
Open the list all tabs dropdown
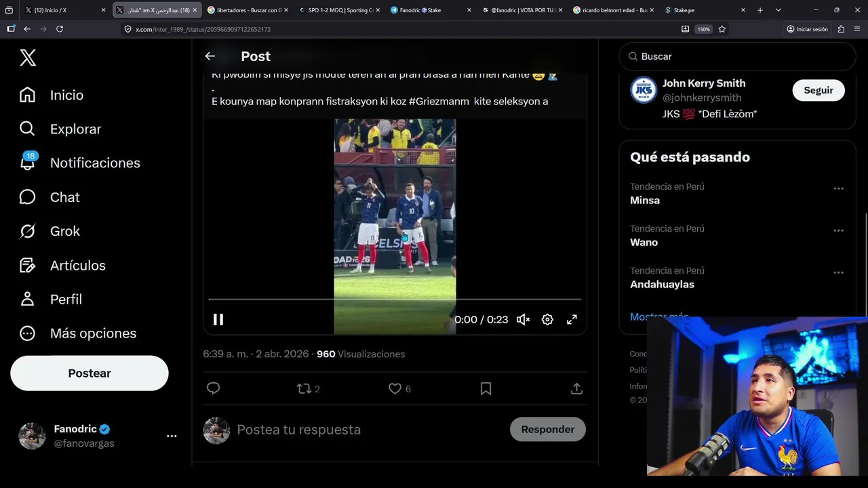[x=778, y=10]
